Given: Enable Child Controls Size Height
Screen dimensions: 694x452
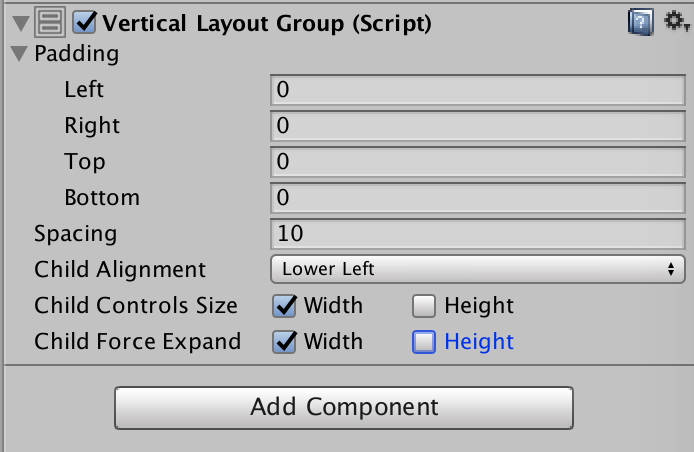Looking at the screenshot, I should click(x=425, y=305).
